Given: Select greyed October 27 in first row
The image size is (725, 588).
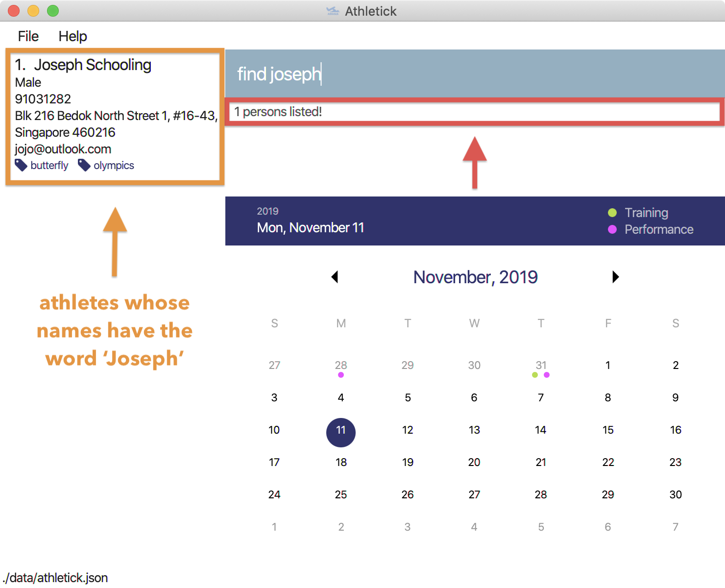Looking at the screenshot, I should (274, 365).
